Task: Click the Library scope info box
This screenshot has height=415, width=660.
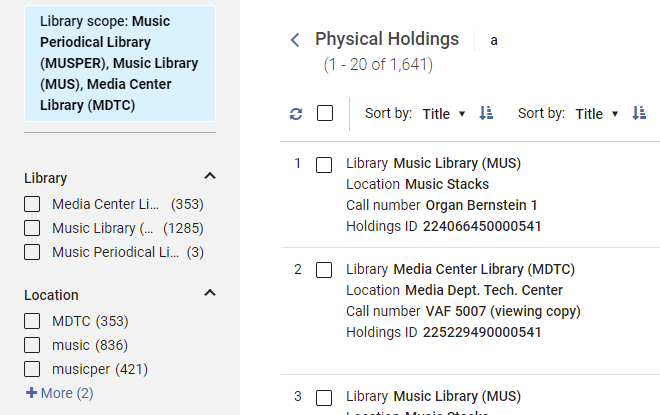Action: 119,63
